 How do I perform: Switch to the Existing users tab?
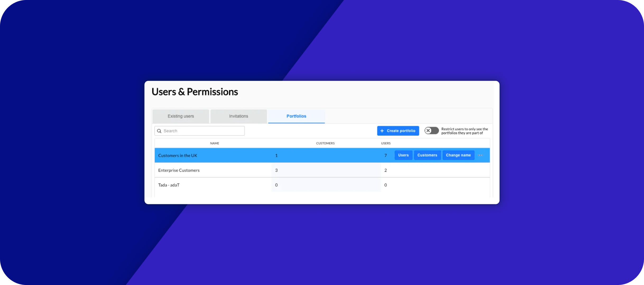[x=181, y=116]
